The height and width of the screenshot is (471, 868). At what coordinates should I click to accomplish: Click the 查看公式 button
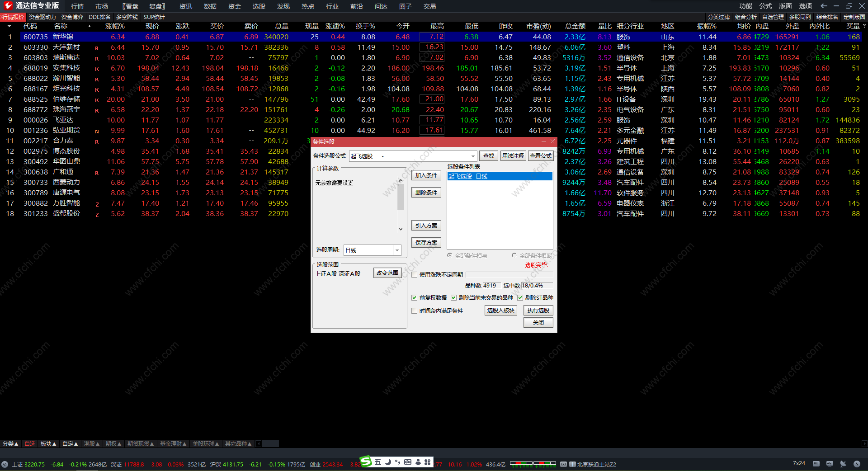[541, 156]
